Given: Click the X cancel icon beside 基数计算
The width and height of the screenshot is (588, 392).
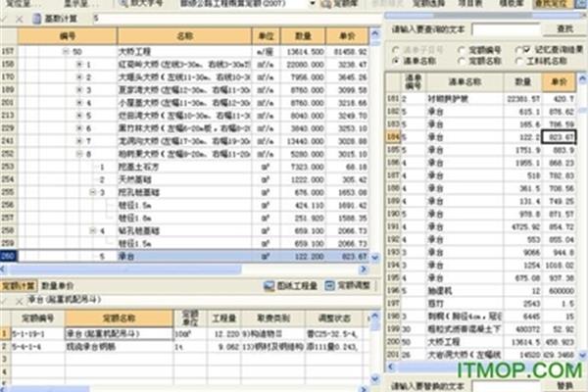Looking at the screenshot, I should point(19,19).
